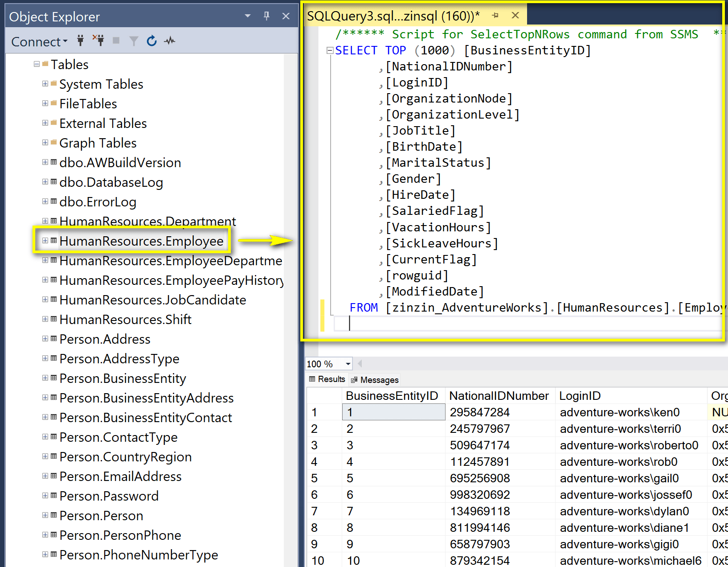728x567 pixels.
Task: Select the Person.CountryRegion table
Action: click(x=126, y=457)
